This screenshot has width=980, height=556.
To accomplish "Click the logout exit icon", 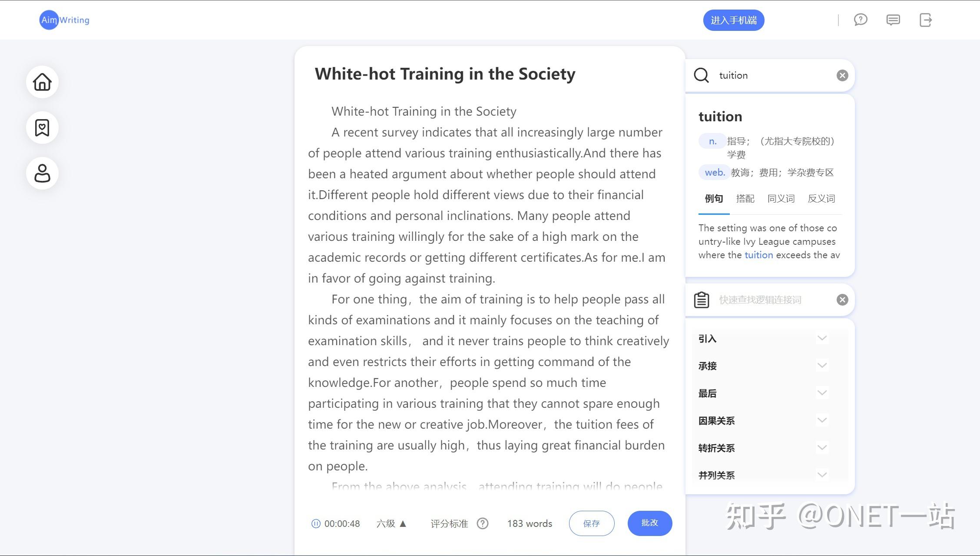I will click(926, 20).
